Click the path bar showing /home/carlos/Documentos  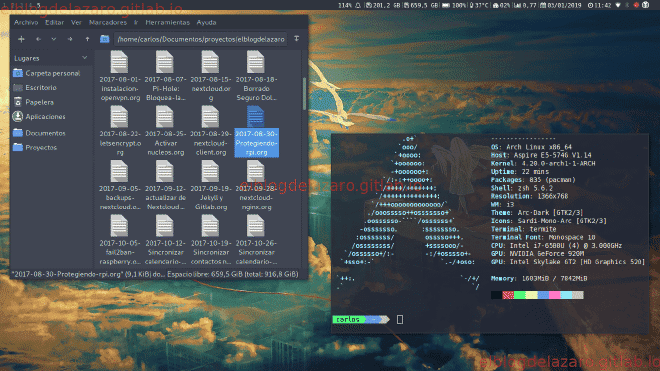click(x=201, y=39)
